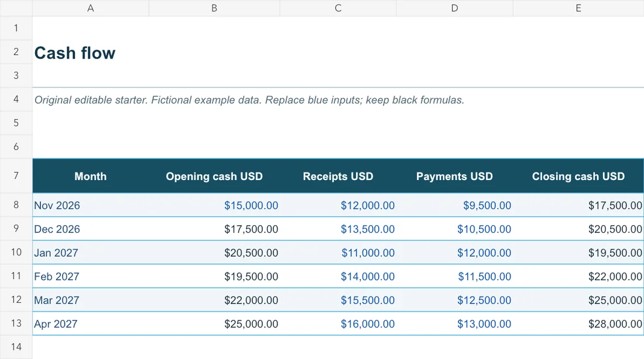
Task: Select column C header
Action: click(x=338, y=8)
